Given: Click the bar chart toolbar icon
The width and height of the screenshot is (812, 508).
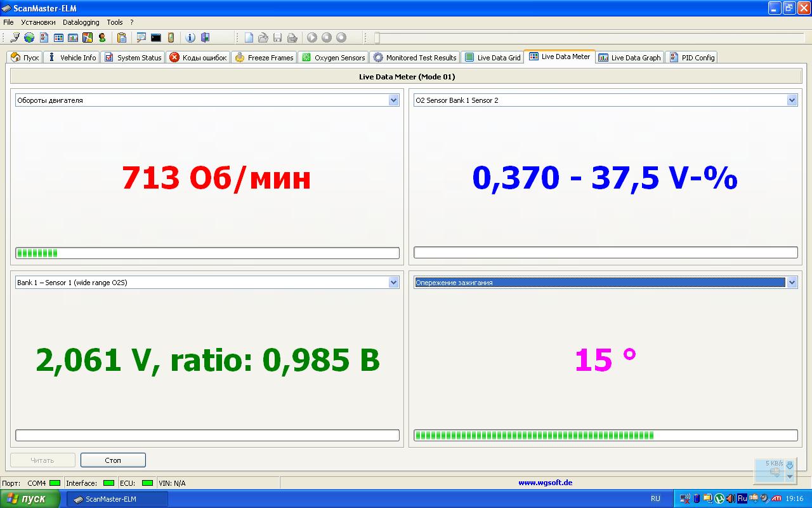Looking at the screenshot, I should 73,37.
